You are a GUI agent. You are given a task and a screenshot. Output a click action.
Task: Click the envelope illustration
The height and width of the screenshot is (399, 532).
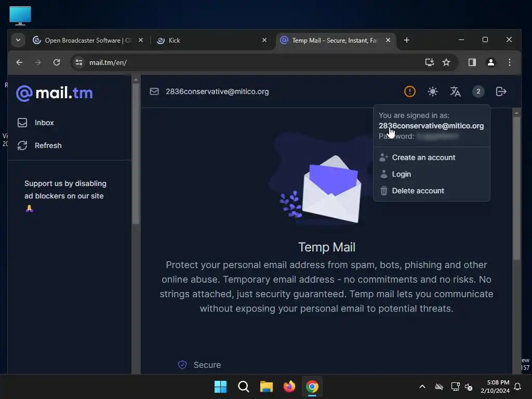click(x=331, y=189)
